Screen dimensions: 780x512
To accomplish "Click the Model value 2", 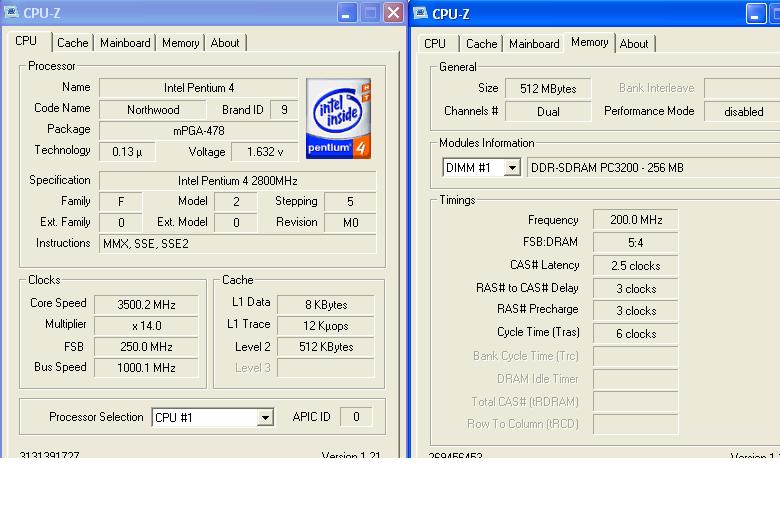I will pyautogui.click(x=236, y=202).
